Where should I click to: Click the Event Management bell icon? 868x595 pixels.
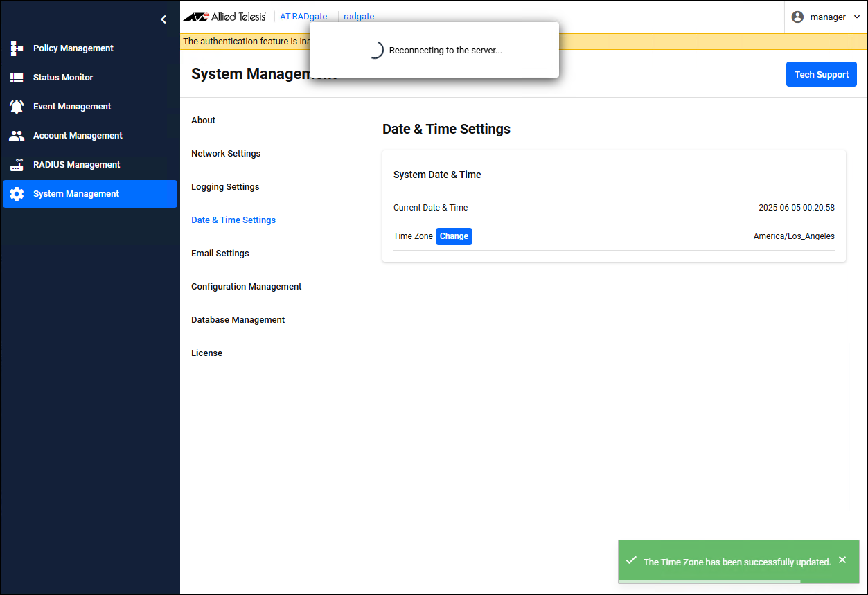17,107
